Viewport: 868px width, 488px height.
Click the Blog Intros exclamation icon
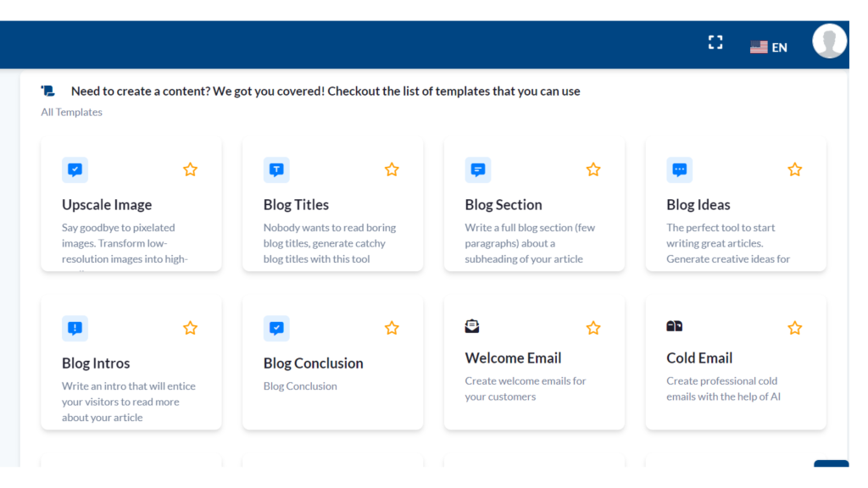point(75,328)
